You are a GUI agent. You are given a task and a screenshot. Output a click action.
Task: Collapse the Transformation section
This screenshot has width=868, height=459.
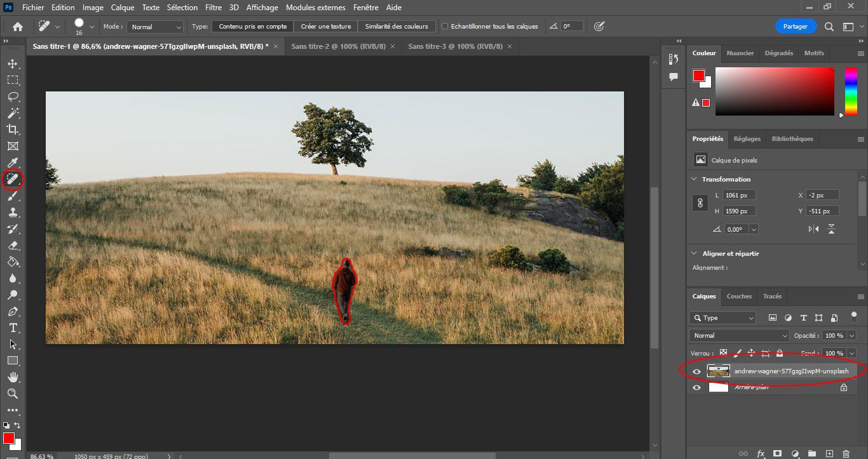pos(694,179)
